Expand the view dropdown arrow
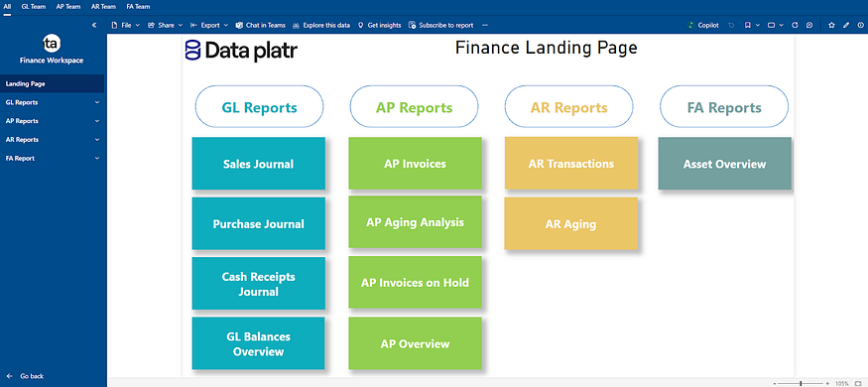Screen dimensions: 868x387 coord(781,25)
